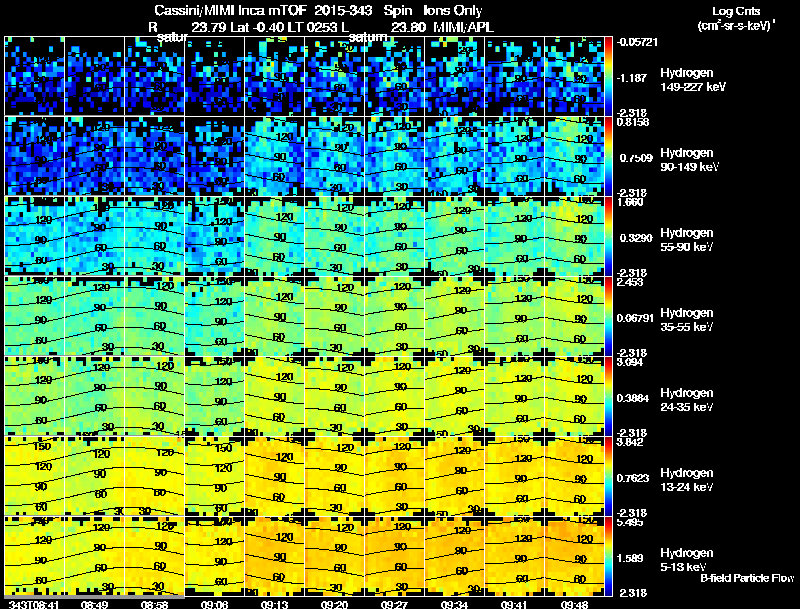Click the 'Hydrogen 13-24 keV' row label
800x609 pixels.
pyautogui.click(x=687, y=480)
